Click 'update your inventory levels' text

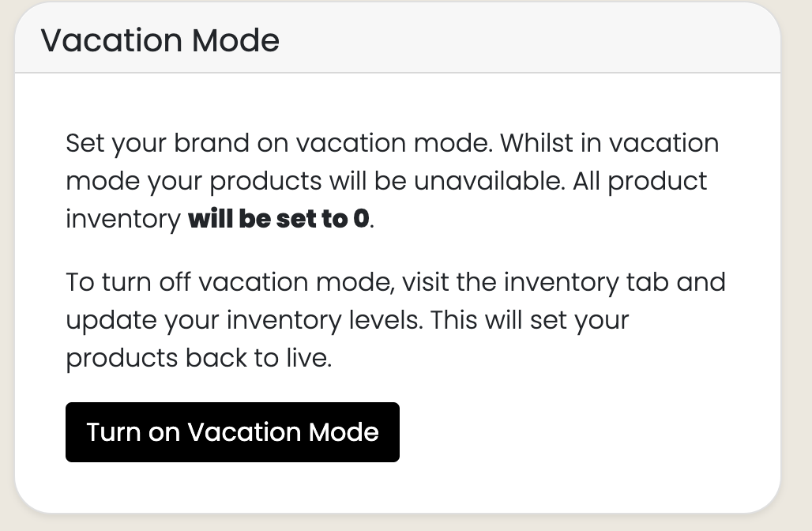(244, 321)
